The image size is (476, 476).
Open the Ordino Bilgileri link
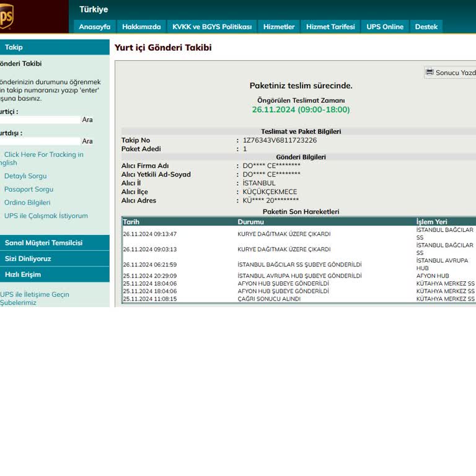point(27,203)
